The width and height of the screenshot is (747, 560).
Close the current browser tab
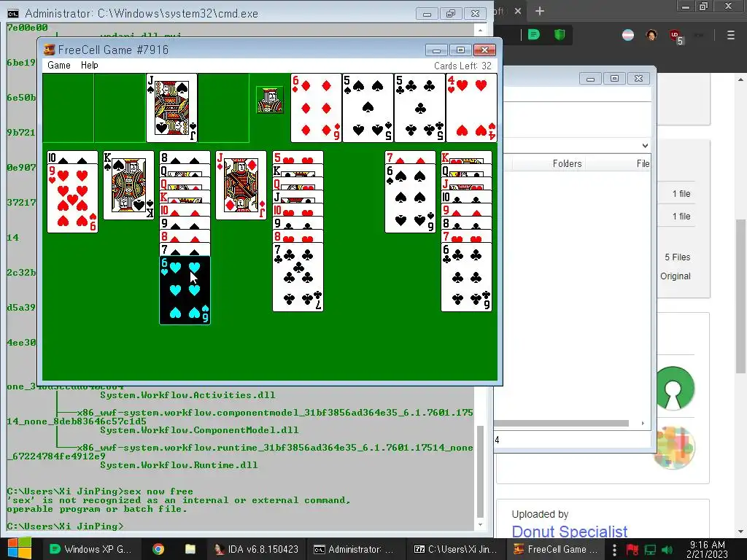coord(518,11)
